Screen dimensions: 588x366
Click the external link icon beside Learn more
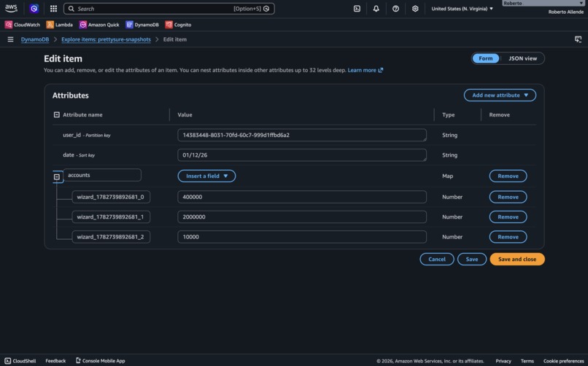click(x=381, y=70)
